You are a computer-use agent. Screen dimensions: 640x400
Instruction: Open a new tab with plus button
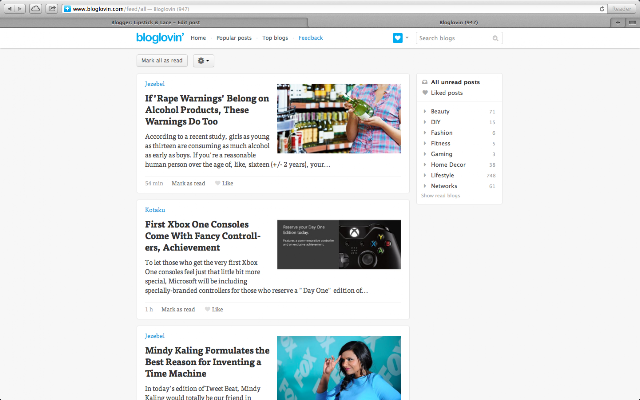618,22
